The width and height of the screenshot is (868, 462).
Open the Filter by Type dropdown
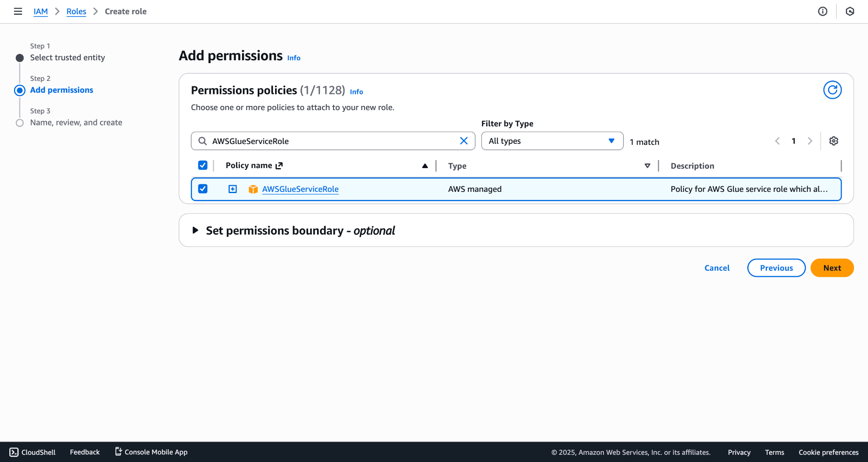click(x=552, y=141)
